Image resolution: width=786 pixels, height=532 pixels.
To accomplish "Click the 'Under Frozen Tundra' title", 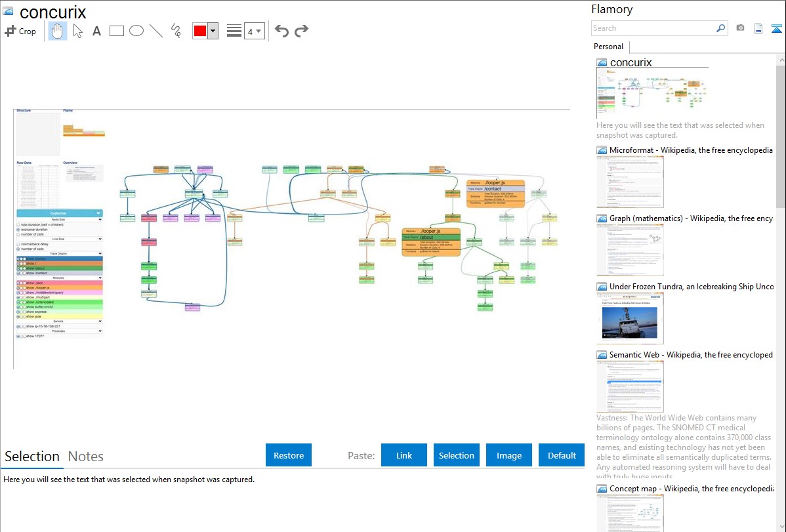I will [692, 287].
